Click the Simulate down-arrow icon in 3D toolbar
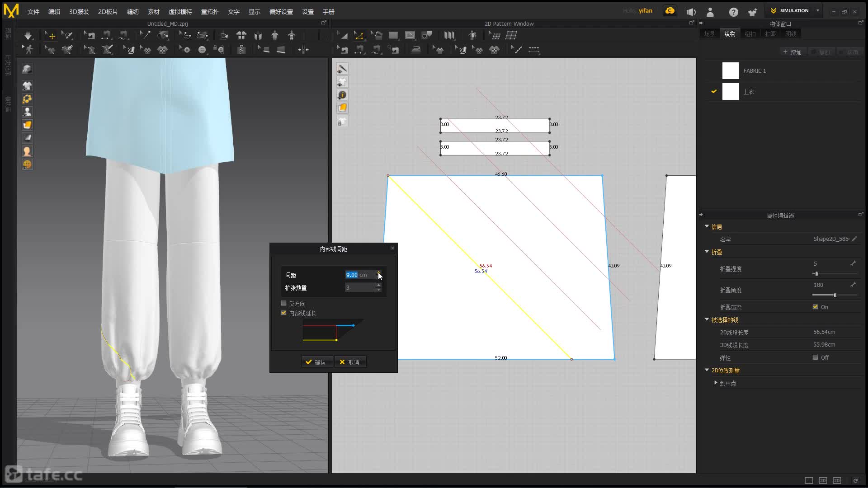868x488 pixels. [28, 35]
